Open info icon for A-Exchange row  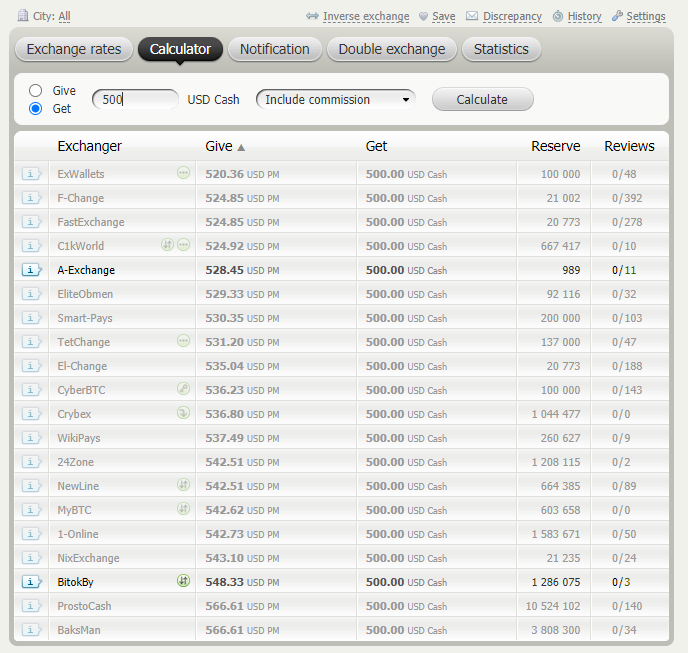click(31, 270)
